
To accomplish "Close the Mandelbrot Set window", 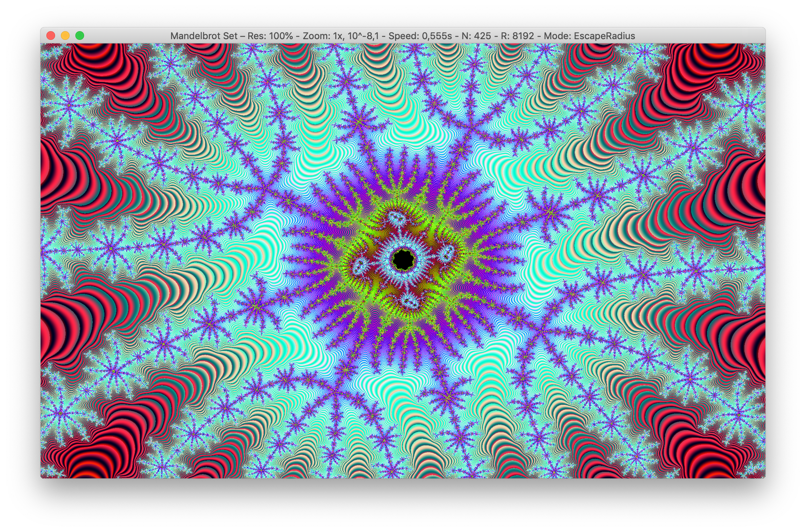I will point(51,36).
